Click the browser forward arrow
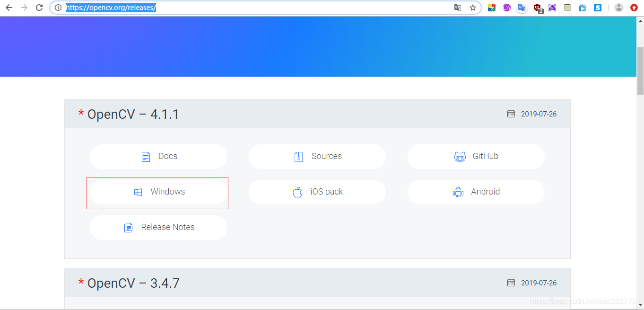Image resolution: width=644 pixels, height=310 pixels. 24,8
